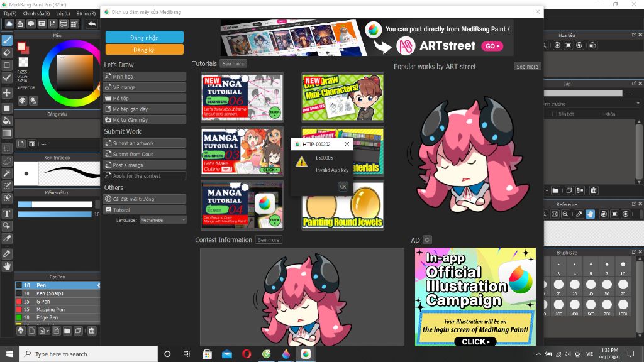
Task: Select the G Pen brush
Action: click(x=57, y=301)
